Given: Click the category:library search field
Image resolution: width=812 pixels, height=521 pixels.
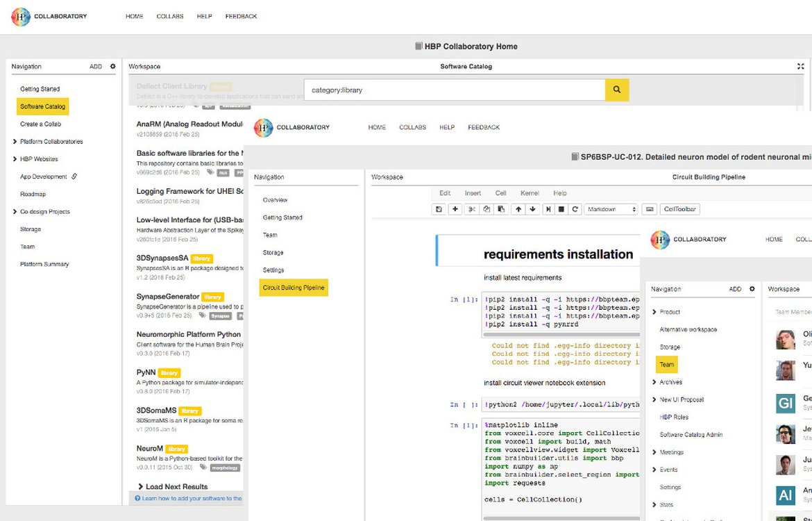Looking at the screenshot, I should click(454, 90).
